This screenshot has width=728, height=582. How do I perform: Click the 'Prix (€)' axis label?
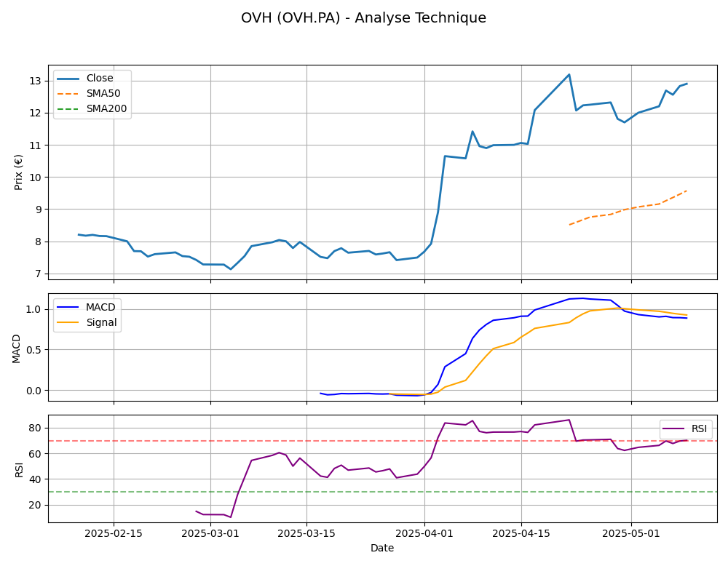(x=19, y=172)
